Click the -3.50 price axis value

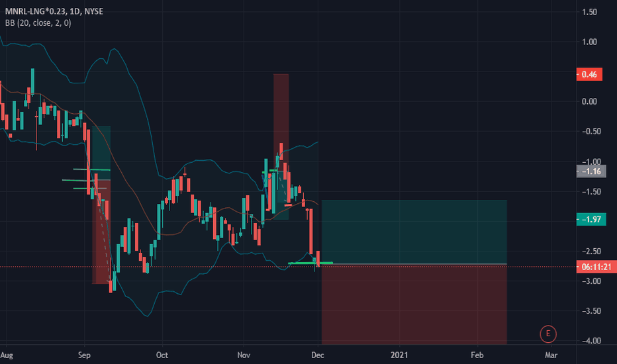(x=591, y=311)
